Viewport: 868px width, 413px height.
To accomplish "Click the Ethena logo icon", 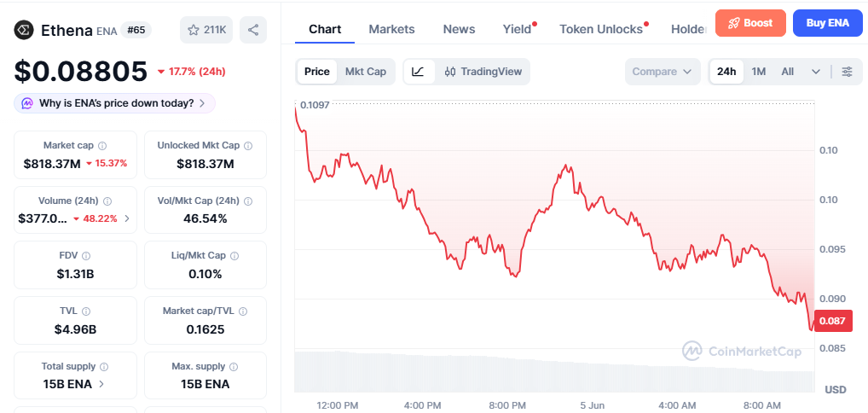I will click(24, 30).
